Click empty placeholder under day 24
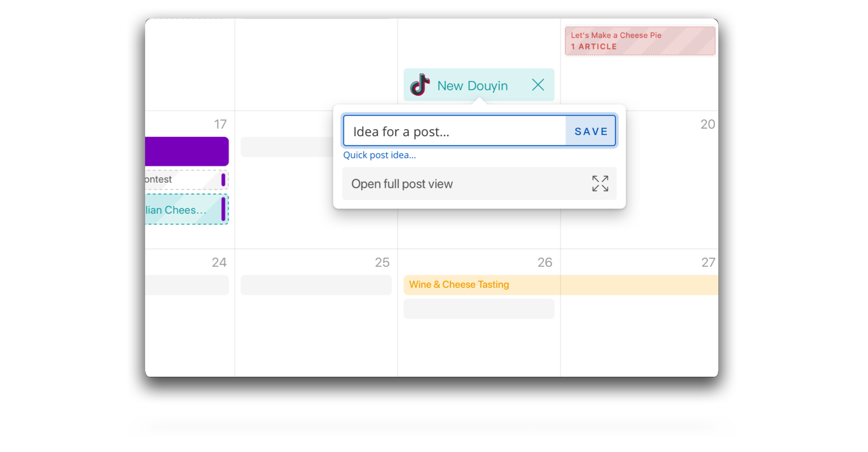This screenshot has width=868, height=452. (187, 285)
